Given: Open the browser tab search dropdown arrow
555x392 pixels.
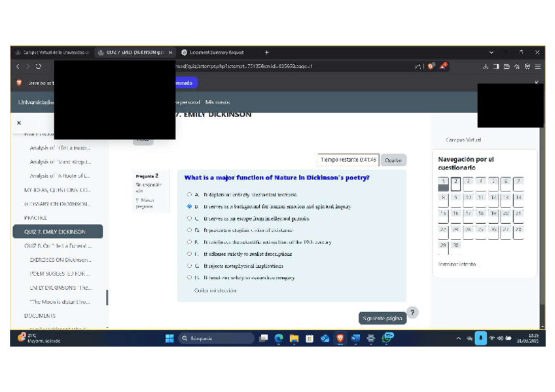Looking at the screenshot, I should tap(492, 52).
